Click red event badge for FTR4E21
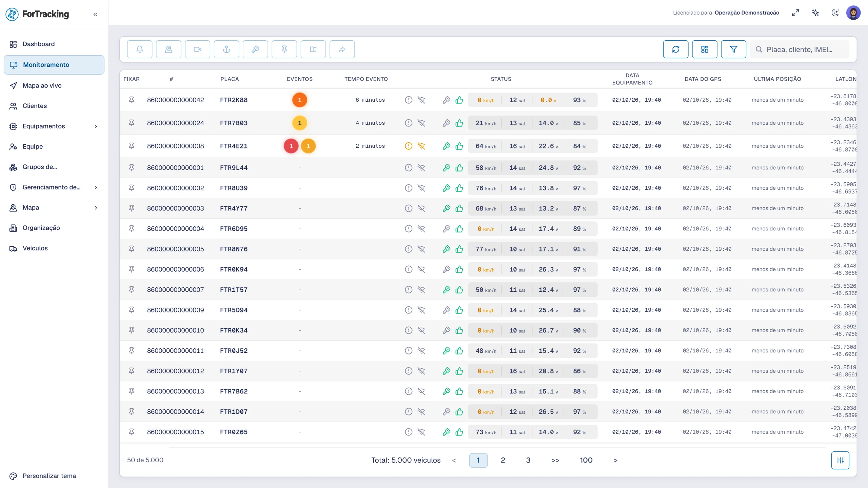This screenshot has height=488, width=868. click(x=291, y=146)
